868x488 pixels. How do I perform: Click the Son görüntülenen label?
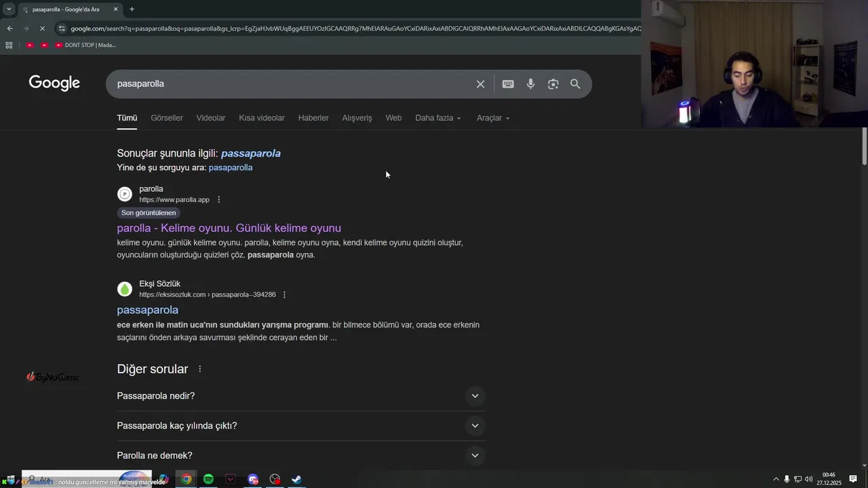pyautogui.click(x=149, y=213)
